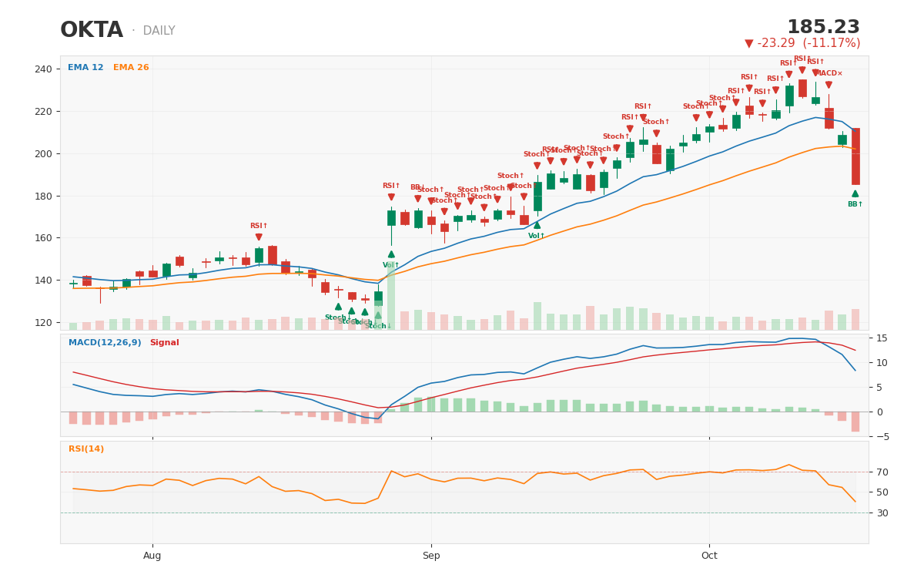Click the 120 price axis label
924x578 pixels.
click(44, 323)
